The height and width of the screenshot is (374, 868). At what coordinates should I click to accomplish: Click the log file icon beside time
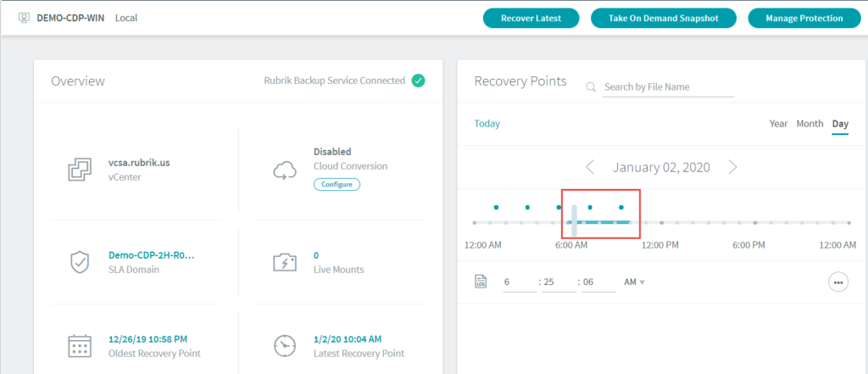tap(481, 282)
